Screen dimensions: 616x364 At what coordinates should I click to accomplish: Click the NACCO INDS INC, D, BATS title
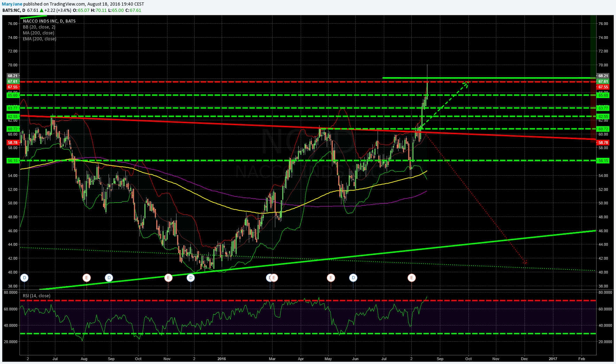click(49, 21)
